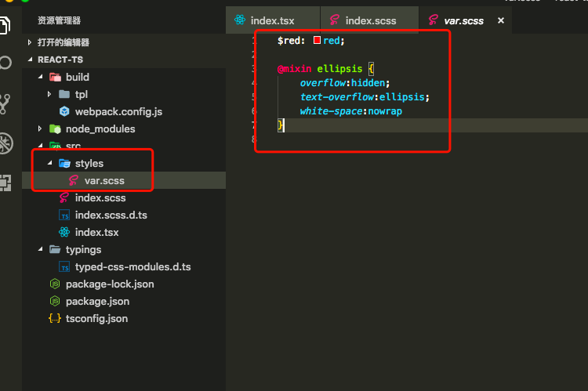Open the Explorer files icon in activity bar
This screenshot has width=588, height=391.
[x=5, y=25]
